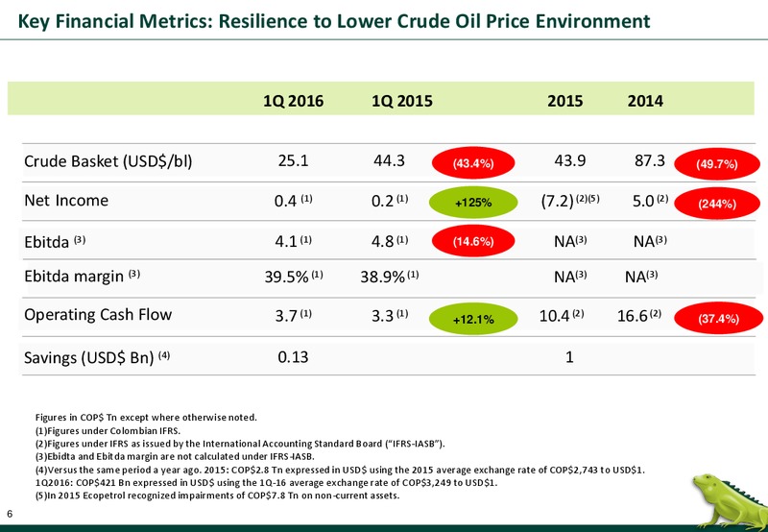
Task: Click footnote (1) about Colombian IFRS
Action: tap(108, 431)
